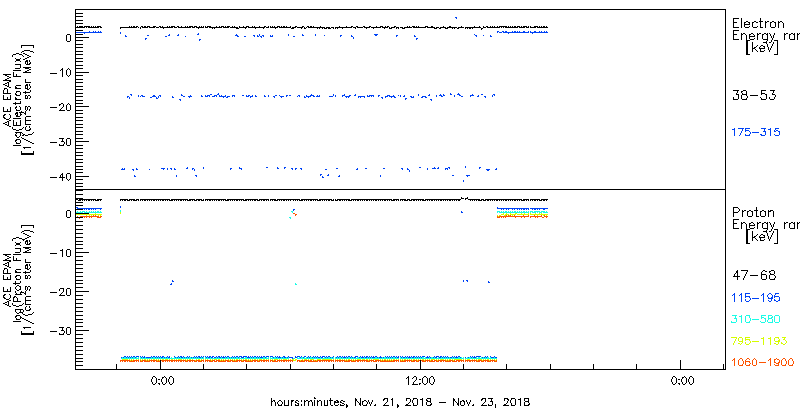The height and width of the screenshot is (410, 800).
Task: Click the -10 tick on proton flux axis
Action: click(x=61, y=253)
